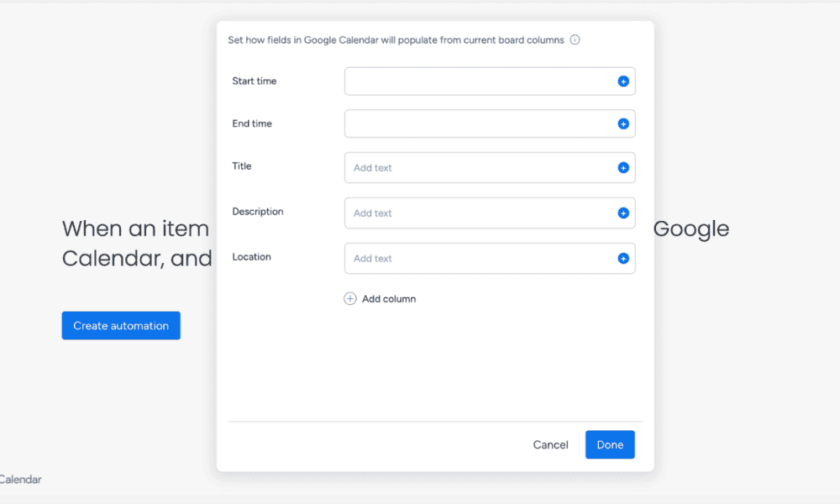Screen dimensions: 840x504
Task: Hit the blue plus icon in Description field
Action: pyautogui.click(x=623, y=213)
